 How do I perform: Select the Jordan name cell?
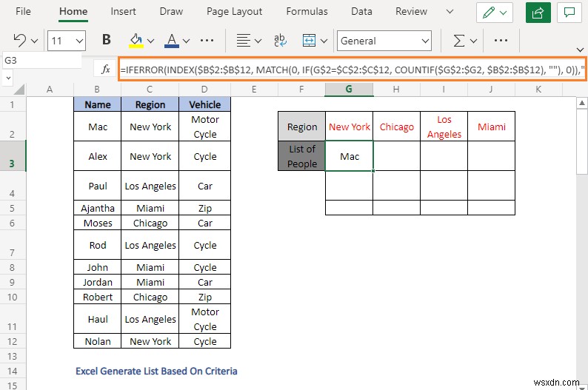click(98, 282)
